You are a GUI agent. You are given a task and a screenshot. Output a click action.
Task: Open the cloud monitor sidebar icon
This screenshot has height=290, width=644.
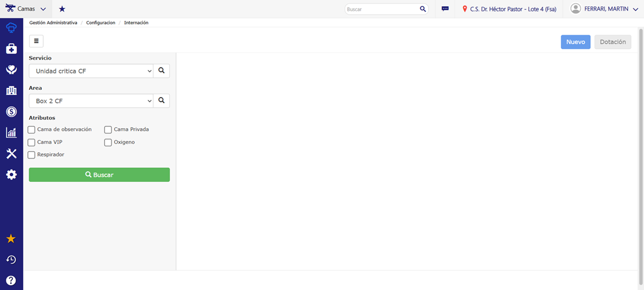[x=11, y=28]
